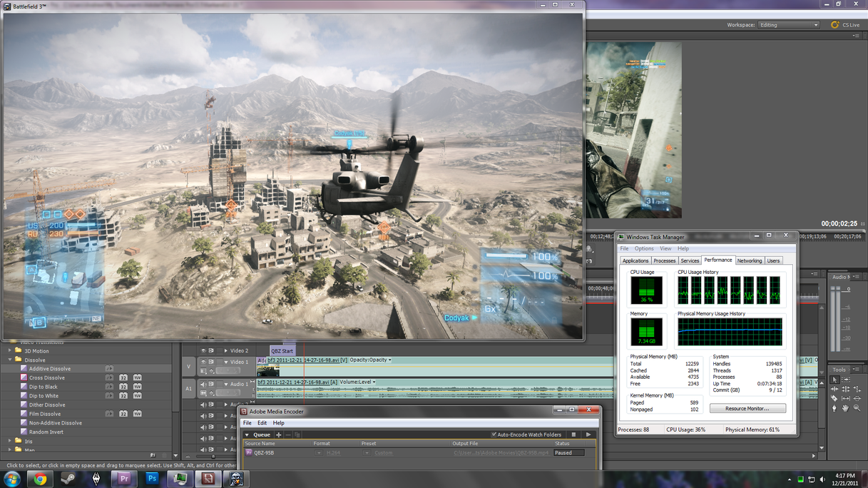This screenshot has width=868, height=488.
Task: Click the volume icon in system tray
Action: tap(822, 479)
